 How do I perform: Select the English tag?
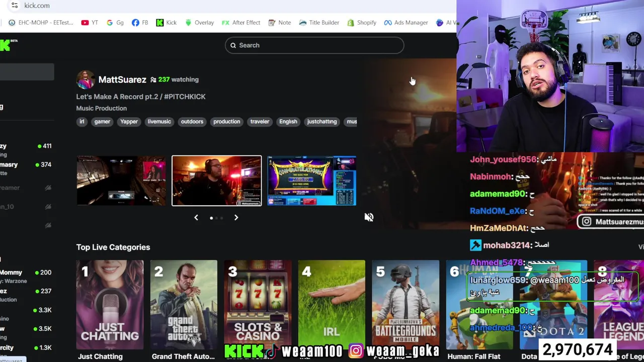288,122
